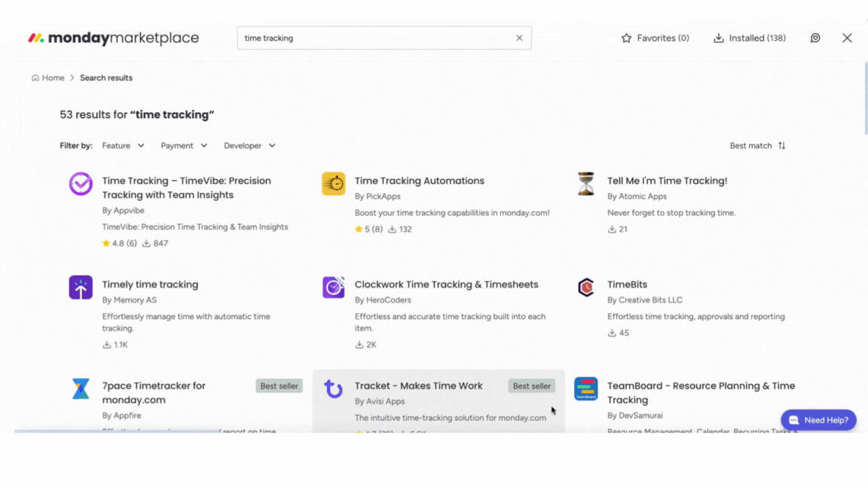Open Tracket – Makes Time Work title
868x488 pixels.
pos(418,386)
